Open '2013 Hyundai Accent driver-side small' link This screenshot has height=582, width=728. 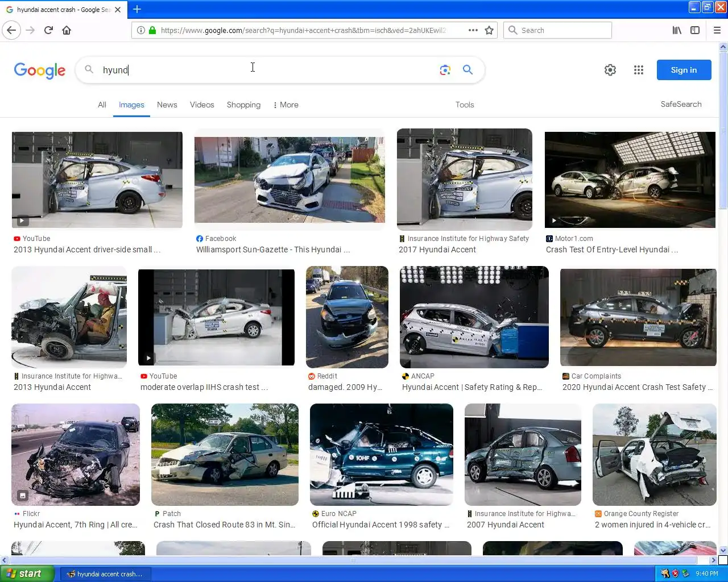tap(87, 250)
